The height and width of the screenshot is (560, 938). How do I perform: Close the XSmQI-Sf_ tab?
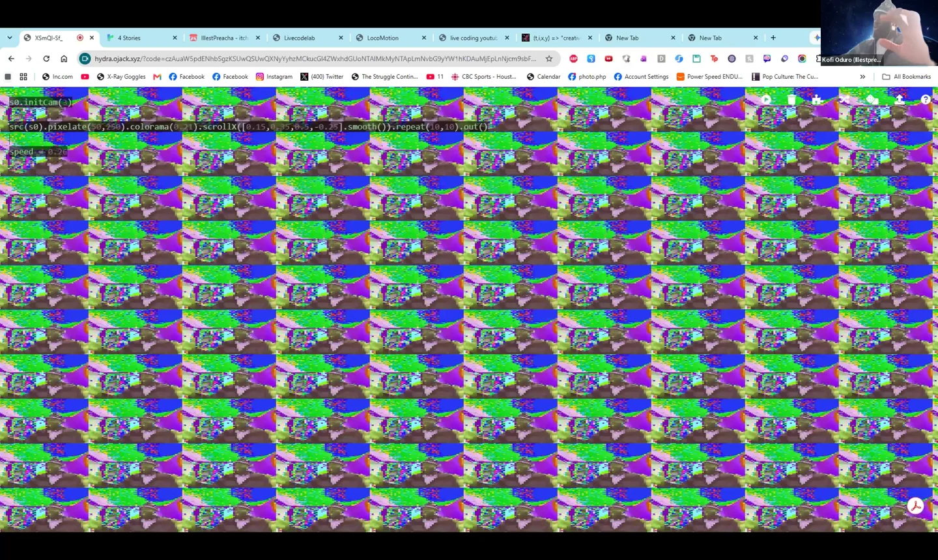click(92, 38)
